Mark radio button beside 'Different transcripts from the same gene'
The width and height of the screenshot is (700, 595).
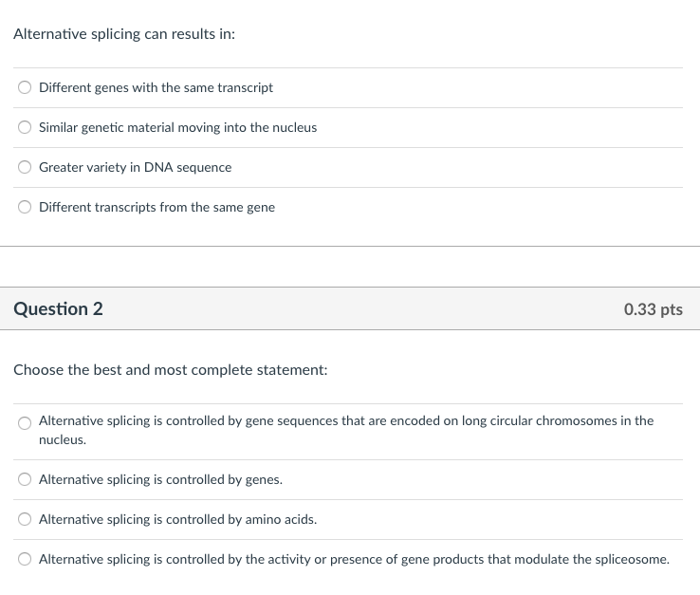click(26, 208)
